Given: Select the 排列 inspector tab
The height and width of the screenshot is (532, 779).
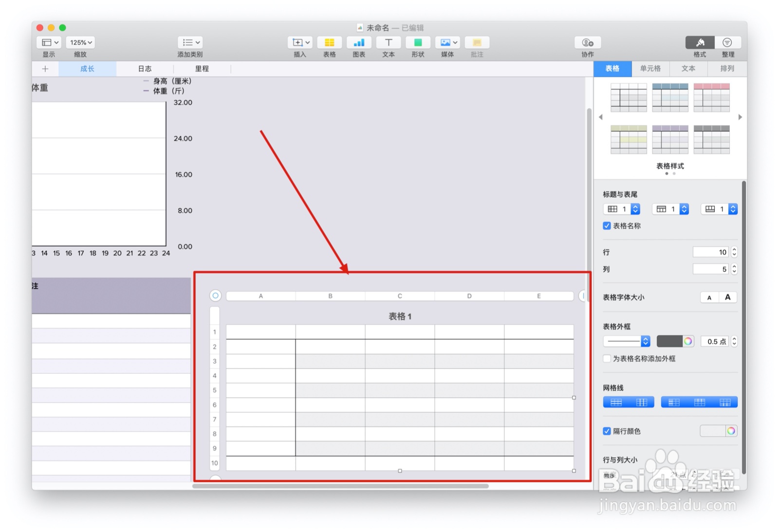Looking at the screenshot, I should coord(727,69).
